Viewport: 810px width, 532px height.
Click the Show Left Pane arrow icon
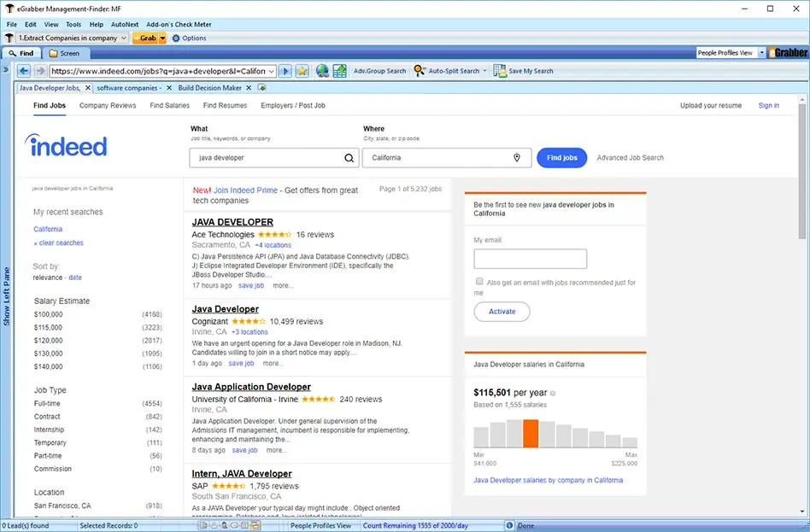click(6, 69)
